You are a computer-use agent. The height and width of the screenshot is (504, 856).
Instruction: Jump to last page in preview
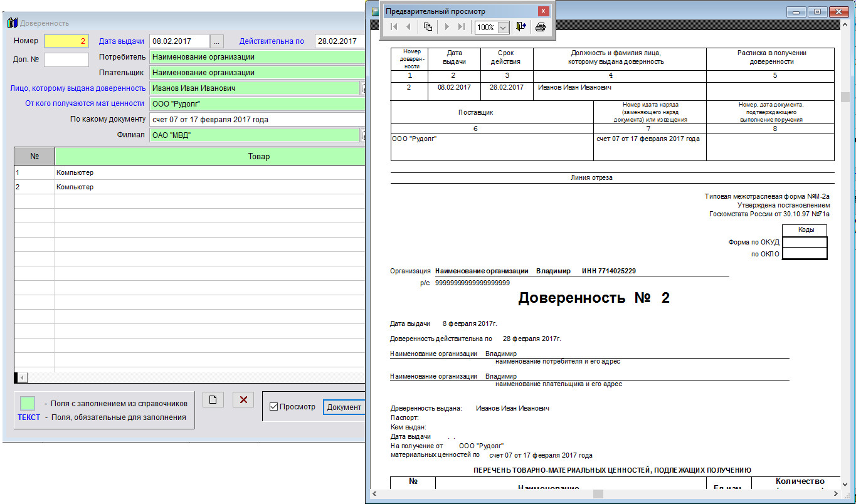[x=462, y=27]
